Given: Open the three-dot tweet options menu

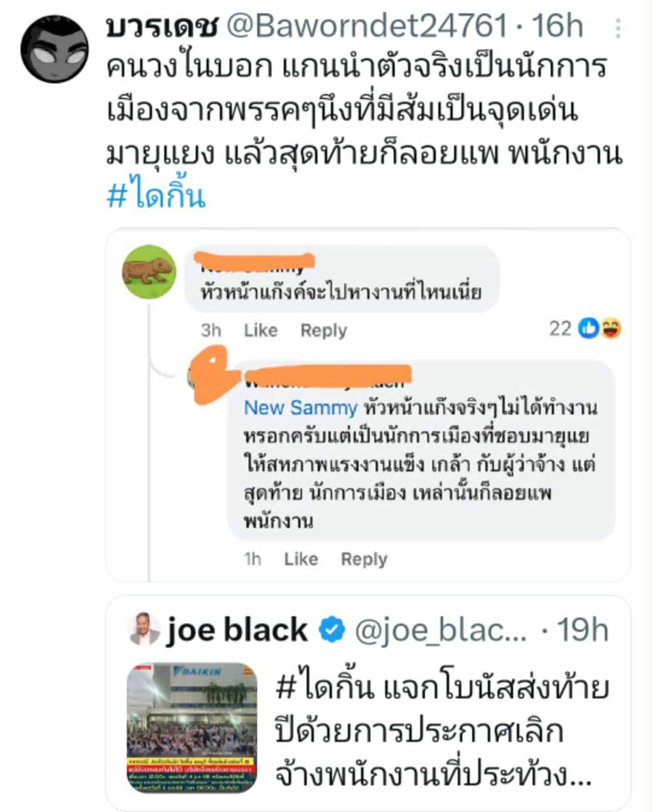Looking at the screenshot, I should (x=618, y=28).
